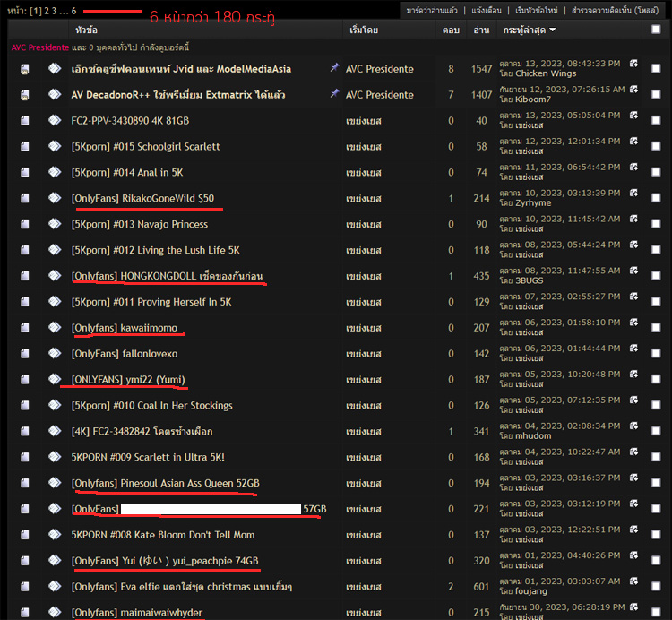Click last post icon in kawaiimomo row

point(633,323)
